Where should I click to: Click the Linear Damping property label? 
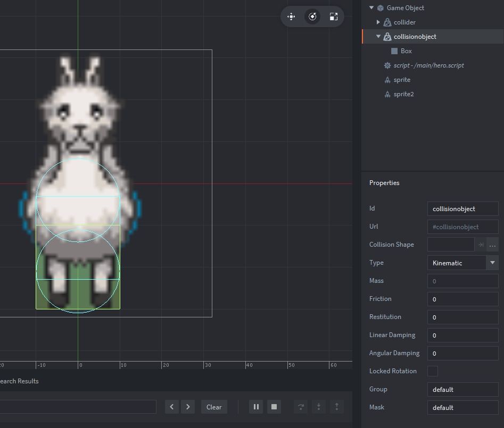click(x=392, y=335)
